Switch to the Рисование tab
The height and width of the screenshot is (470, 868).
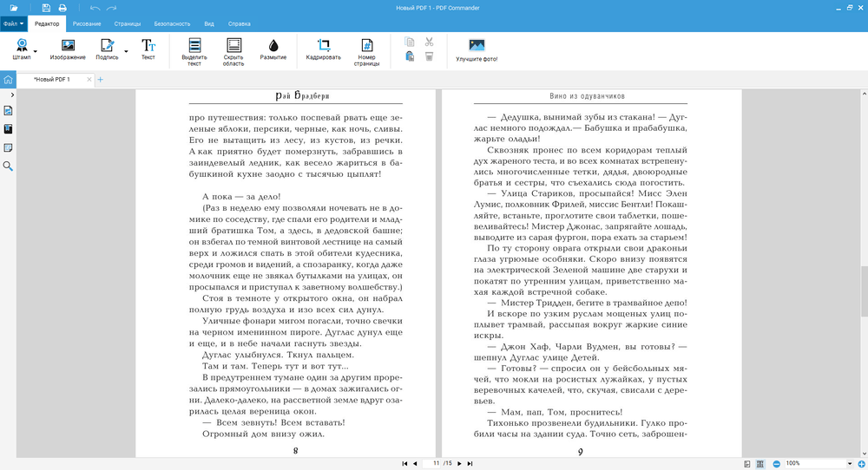coord(87,23)
